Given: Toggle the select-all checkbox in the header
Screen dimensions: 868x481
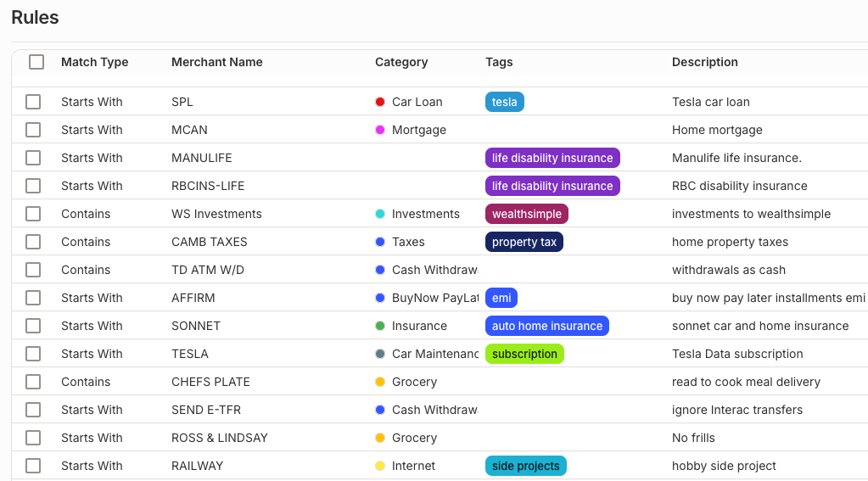Looking at the screenshot, I should click(36, 62).
